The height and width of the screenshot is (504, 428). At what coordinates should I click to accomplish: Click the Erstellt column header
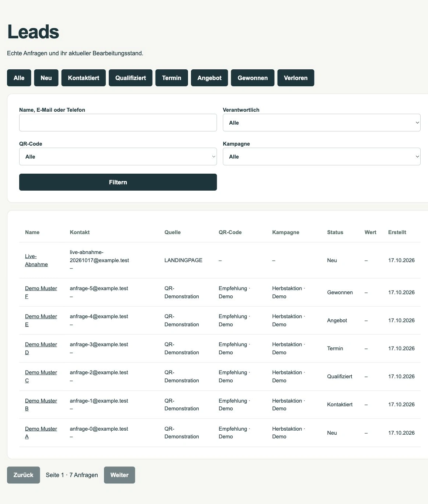click(397, 232)
